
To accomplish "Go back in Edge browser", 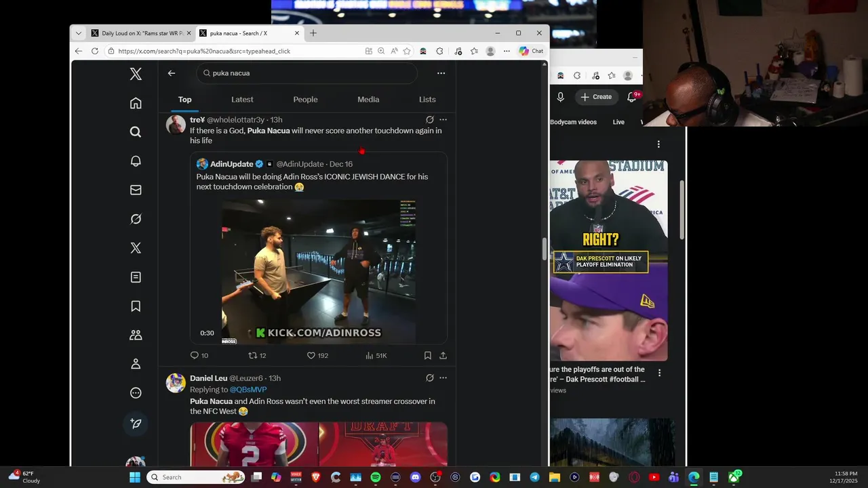I will (x=79, y=51).
